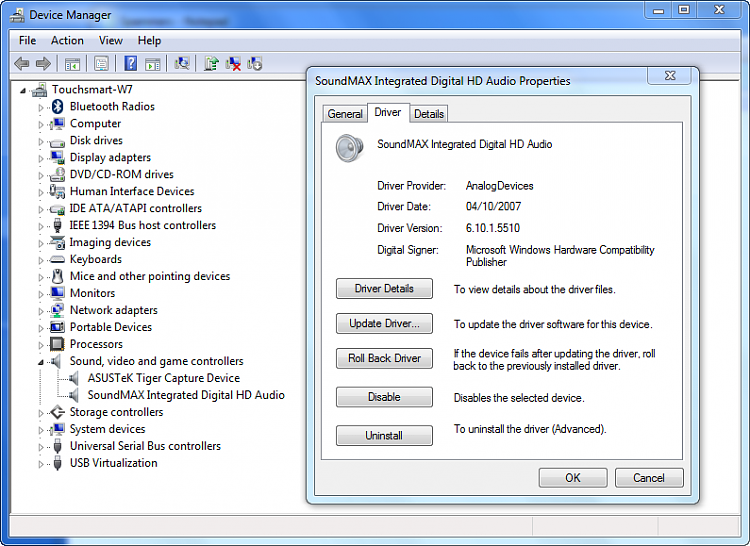Click the Disable device toolbar icon with down arrow
The width and height of the screenshot is (750, 546).
(x=254, y=64)
